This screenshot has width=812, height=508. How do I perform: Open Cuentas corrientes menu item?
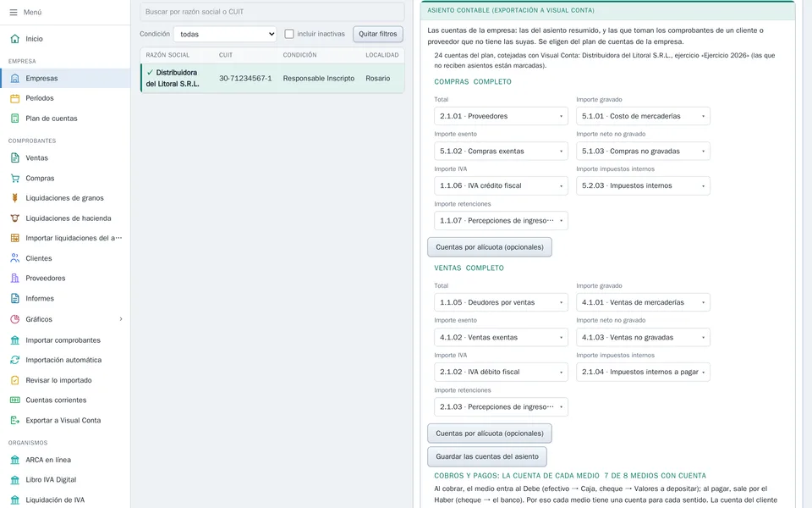(x=65, y=400)
